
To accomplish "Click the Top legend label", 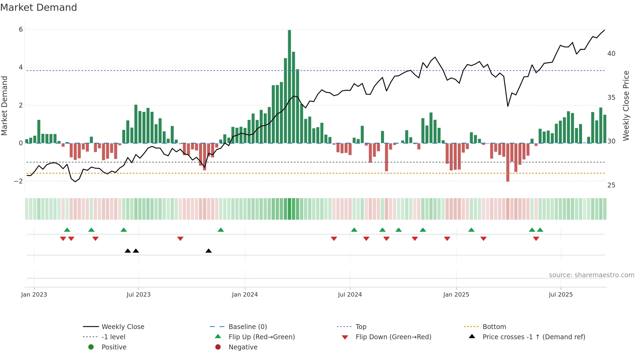I will 361,327.
